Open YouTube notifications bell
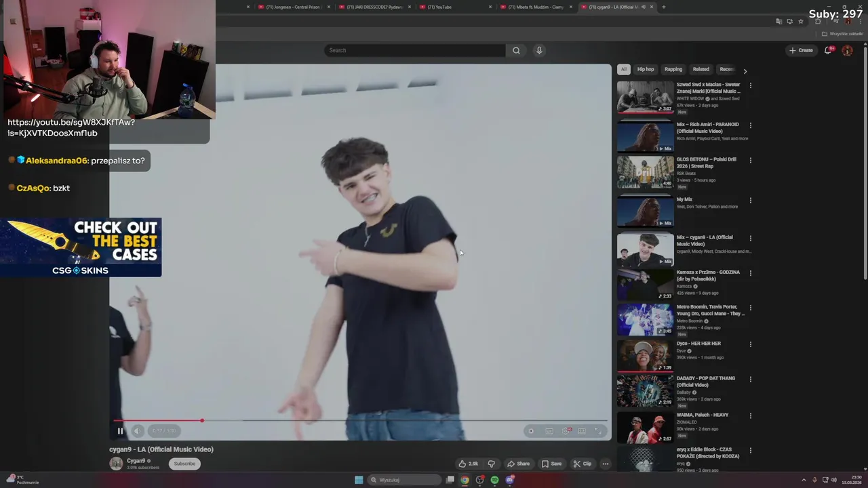Image resolution: width=868 pixels, height=488 pixels. pos(828,50)
